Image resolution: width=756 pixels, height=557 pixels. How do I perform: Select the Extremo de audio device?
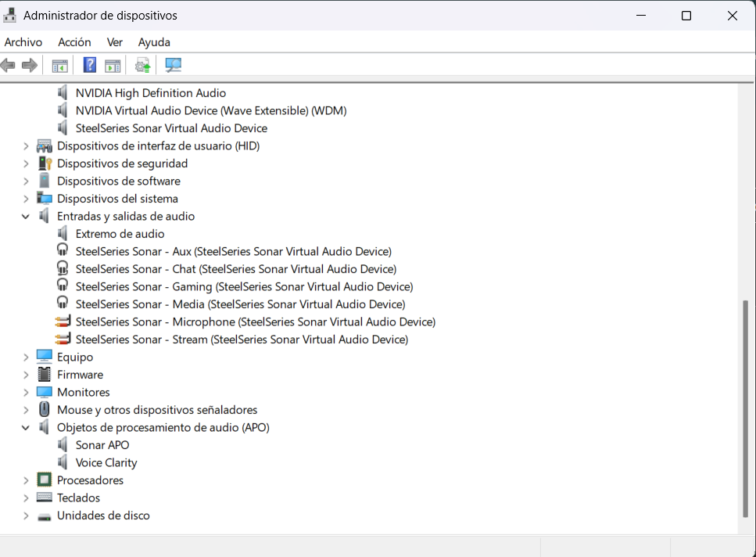(120, 234)
